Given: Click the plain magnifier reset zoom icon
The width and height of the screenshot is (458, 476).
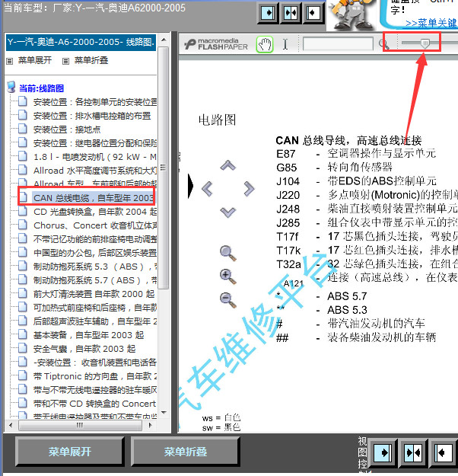Looking at the screenshot, I should tap(228, 254).
